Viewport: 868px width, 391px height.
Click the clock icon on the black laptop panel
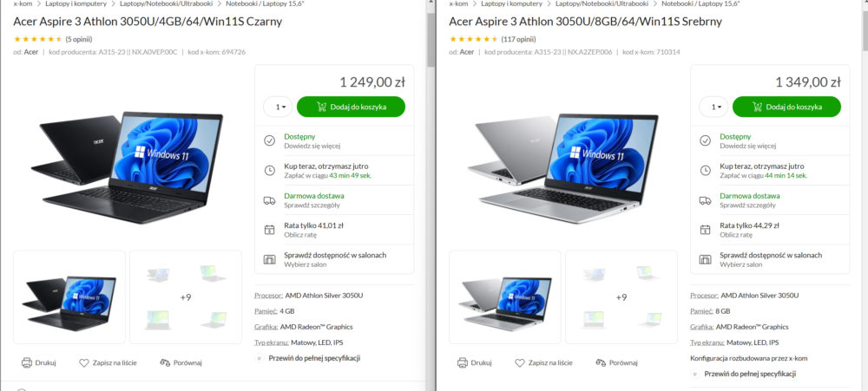269,170
